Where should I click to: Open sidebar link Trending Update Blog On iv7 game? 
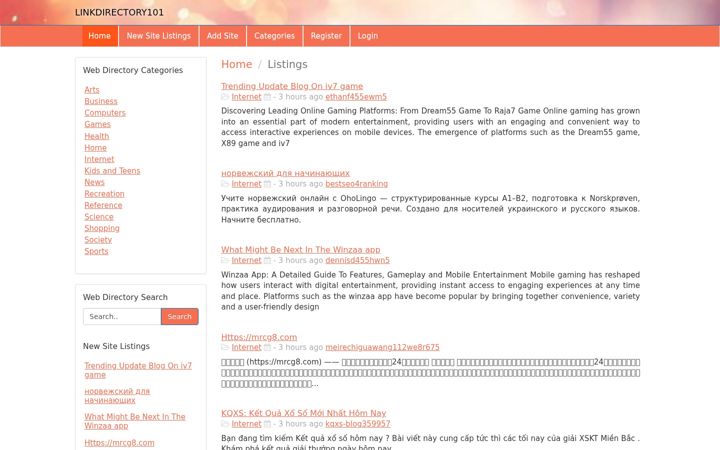138,370
